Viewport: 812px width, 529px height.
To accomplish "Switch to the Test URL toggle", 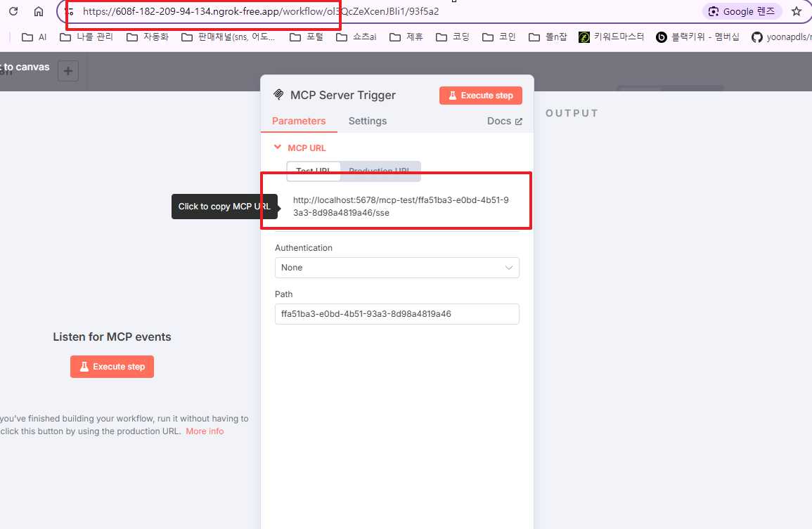I will 314,171.
